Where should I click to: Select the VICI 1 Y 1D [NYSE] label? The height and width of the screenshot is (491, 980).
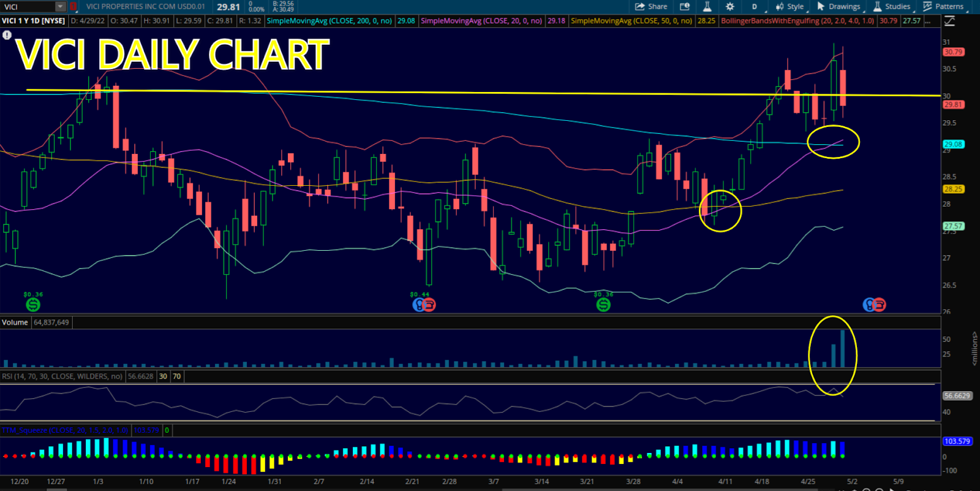click(33, 21)
